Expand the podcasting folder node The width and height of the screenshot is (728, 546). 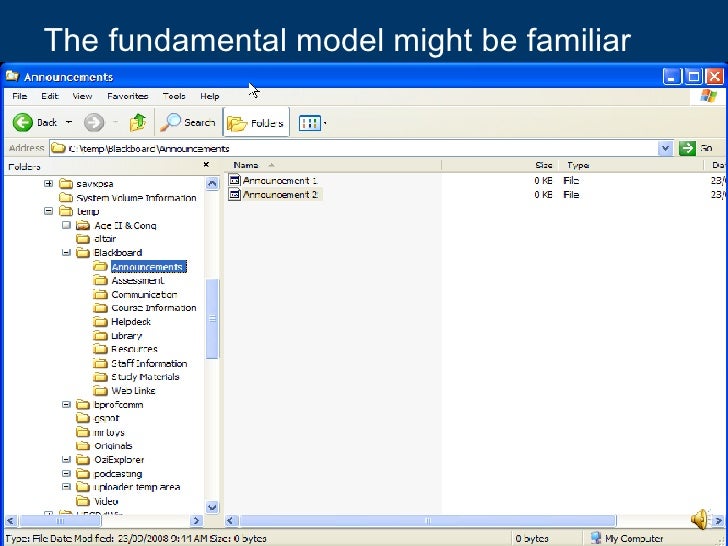[66, 474]
